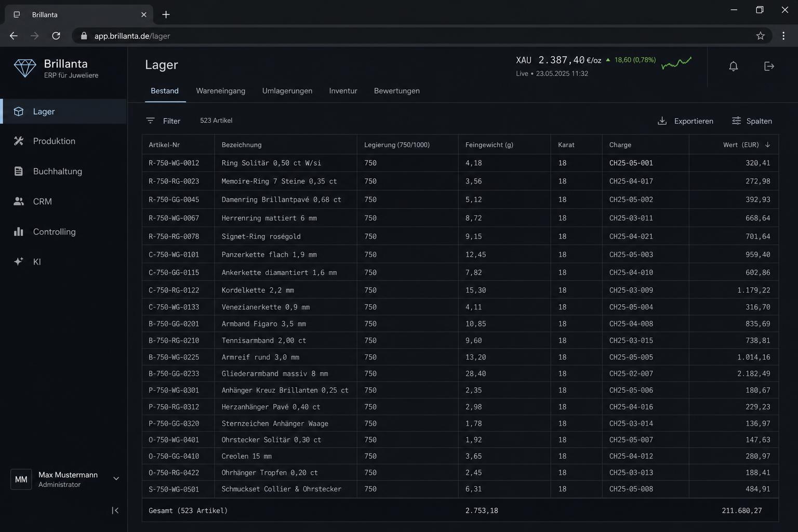Screen dimensions: 798x532
Task: Click the Controlling bar chart icon
Action: 19,231
